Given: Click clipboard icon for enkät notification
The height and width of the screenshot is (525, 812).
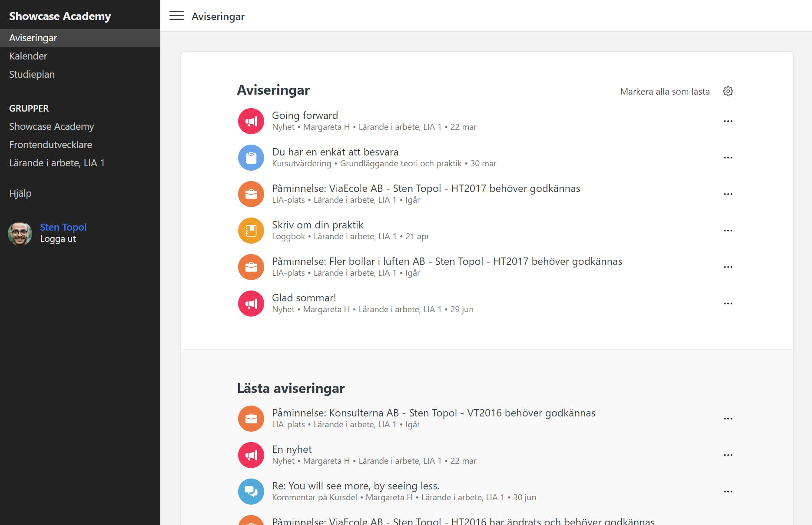Looking at the screenshot, I should click(251, 158).
